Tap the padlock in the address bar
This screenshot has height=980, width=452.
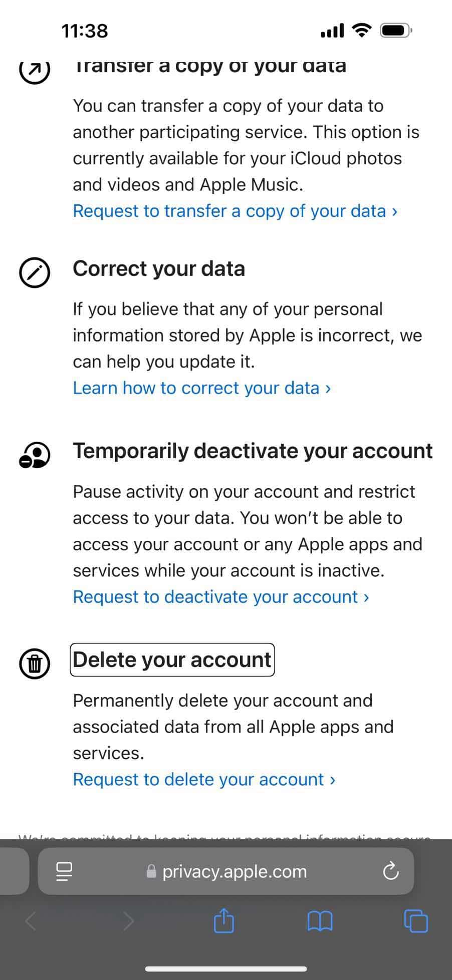click(150, 871)
